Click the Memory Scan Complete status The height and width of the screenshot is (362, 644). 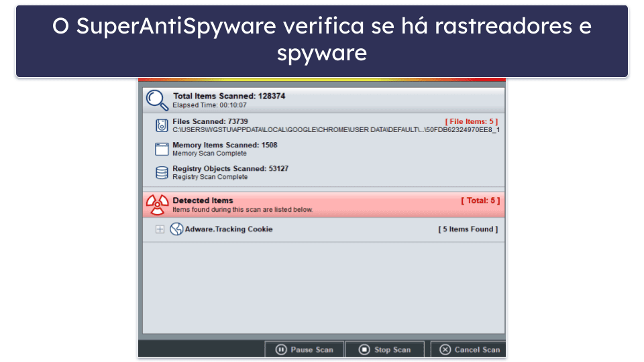pos(209,153)
